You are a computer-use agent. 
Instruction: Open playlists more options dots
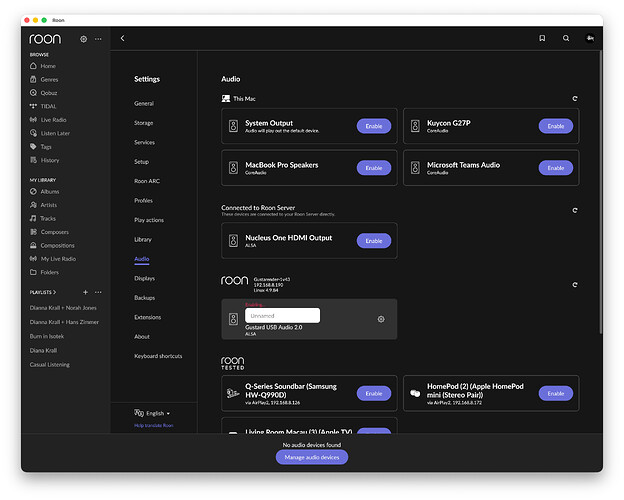pyautogui.click(x=98, y=292)
